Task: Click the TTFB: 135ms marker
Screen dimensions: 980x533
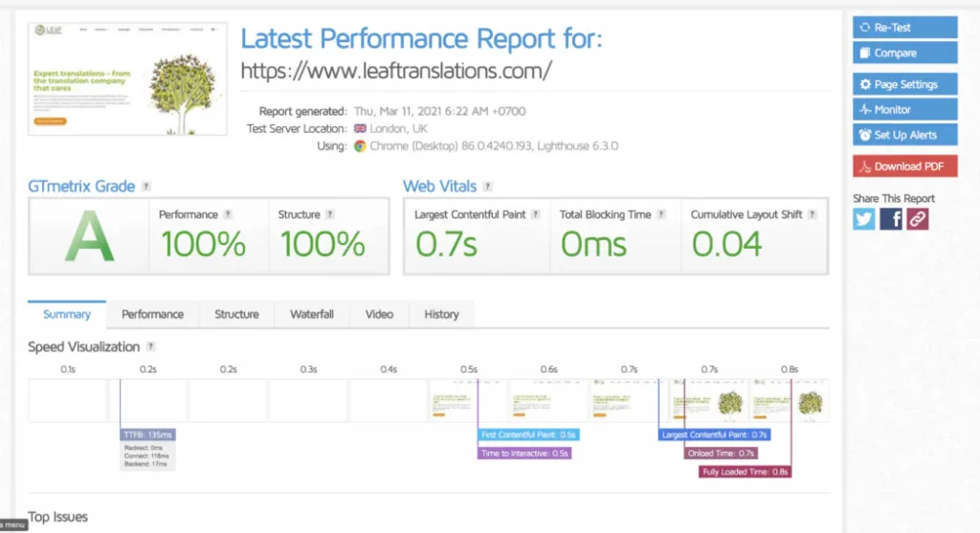Action: pyautogui.click(x=147, y=434)
